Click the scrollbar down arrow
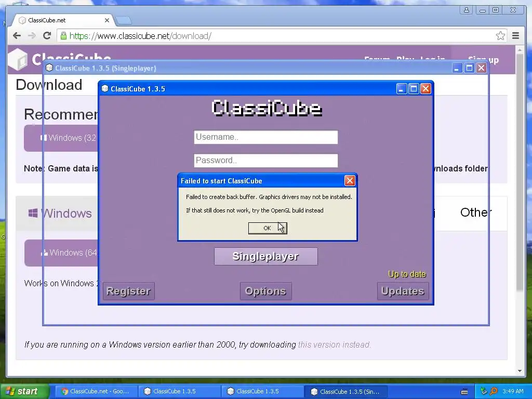 coord(520,371)
